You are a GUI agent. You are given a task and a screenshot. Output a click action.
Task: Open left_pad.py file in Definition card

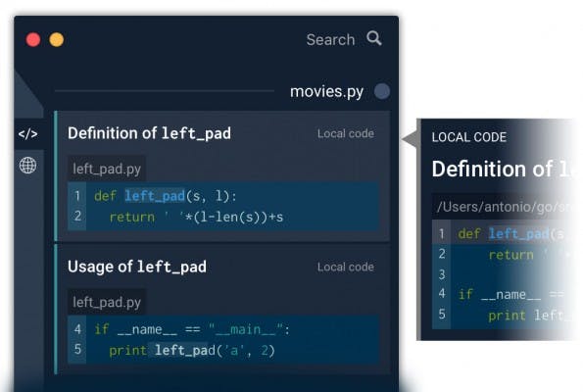coord(107,169)
